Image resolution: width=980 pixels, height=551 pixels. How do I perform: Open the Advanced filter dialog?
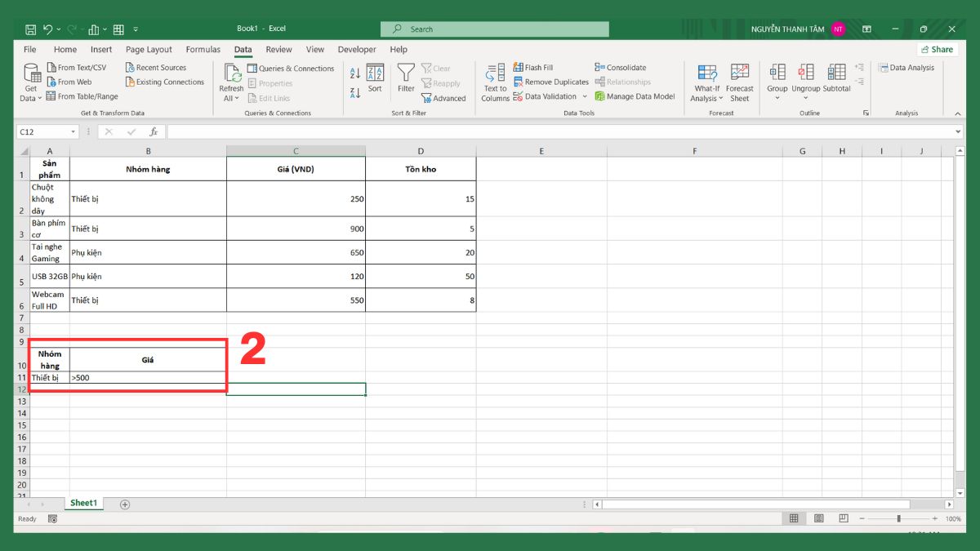pos(444,98)
